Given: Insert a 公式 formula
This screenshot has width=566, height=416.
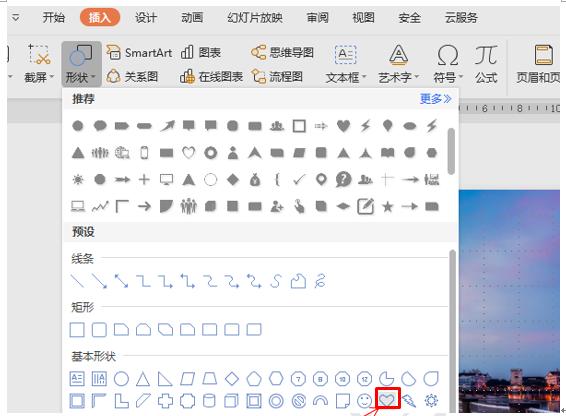Looking at the screenshot, I should coord(486,64).
